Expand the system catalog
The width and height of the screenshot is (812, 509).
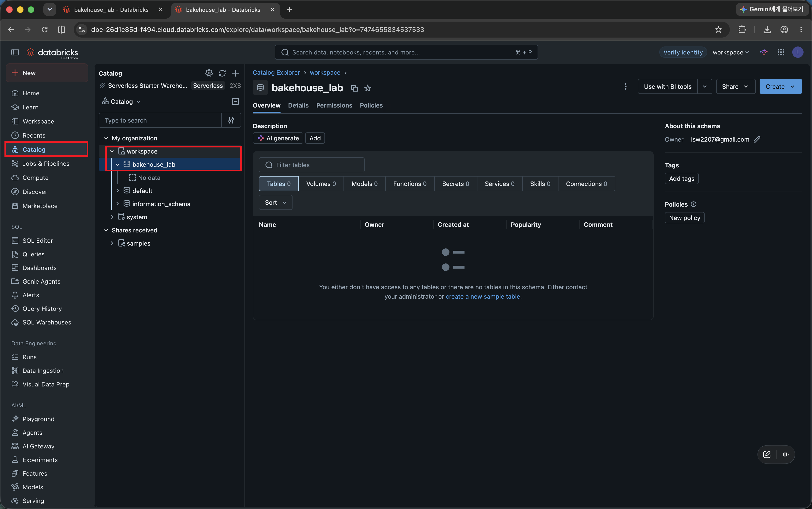(112, 217)
